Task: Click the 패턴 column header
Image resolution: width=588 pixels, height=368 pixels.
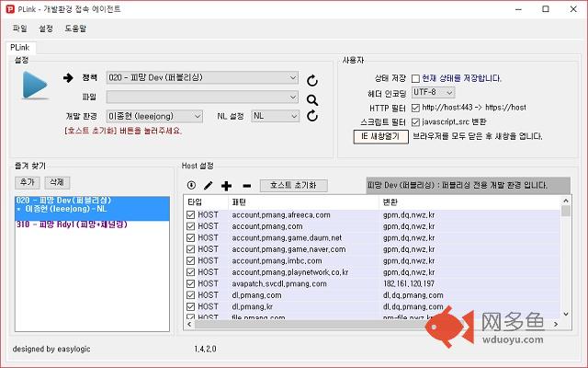Action: (x=303, y=202)
